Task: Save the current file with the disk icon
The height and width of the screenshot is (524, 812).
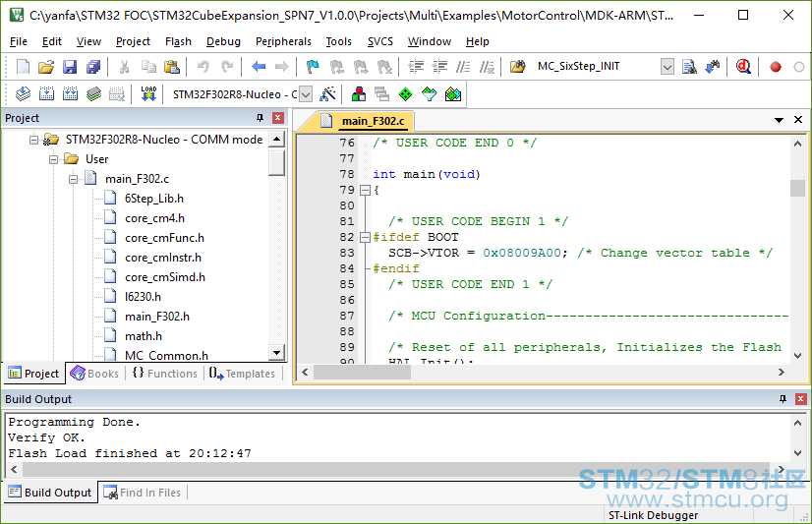Action: [70, 67]
